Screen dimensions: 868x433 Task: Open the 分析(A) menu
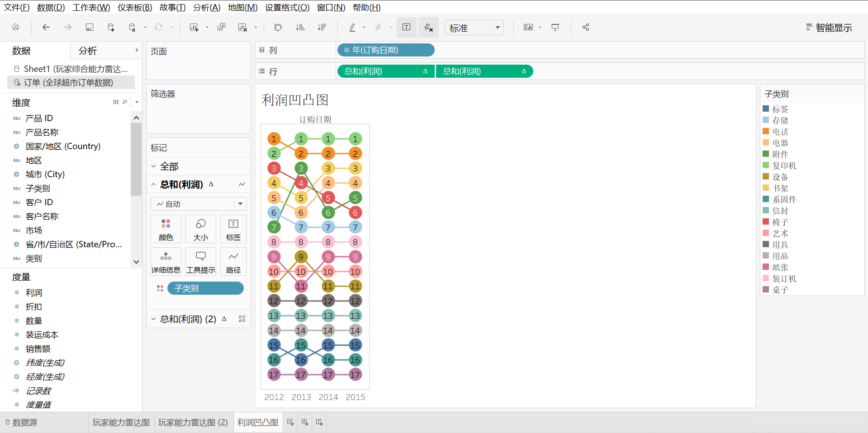click(206, 7)
